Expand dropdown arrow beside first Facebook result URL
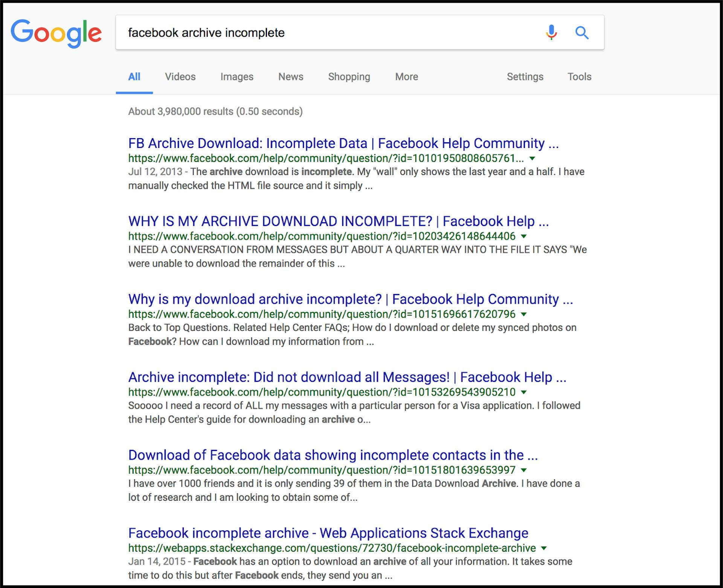The image size is (723, 588). click(532, 158)
